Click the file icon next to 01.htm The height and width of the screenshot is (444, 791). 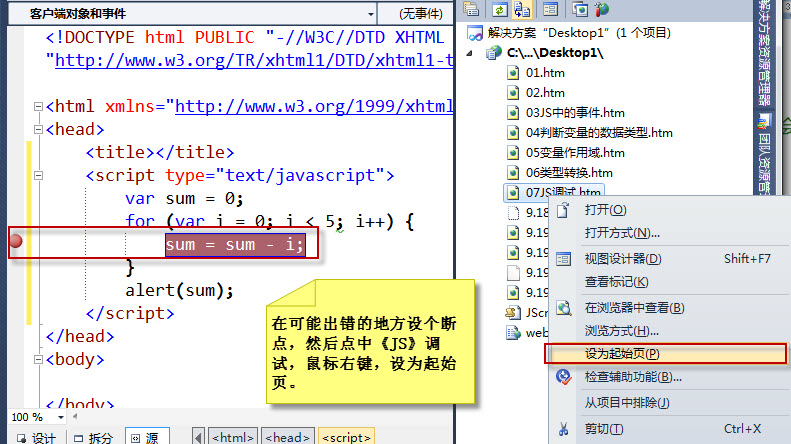click(513, 73)
